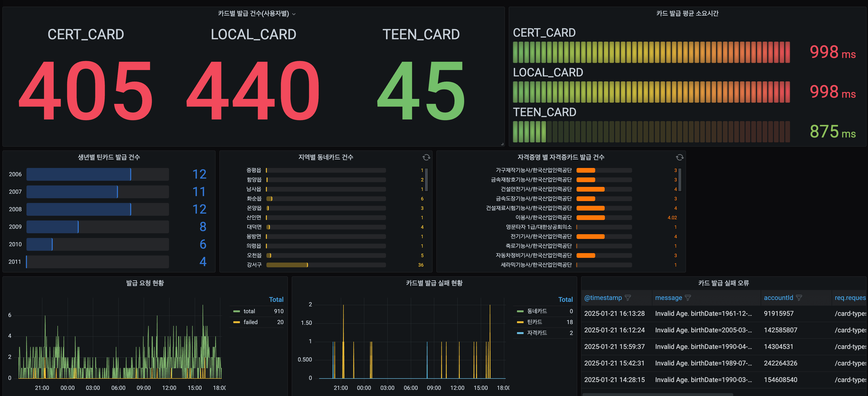The image size is (868, 396).
Task: Open filter for @timestamp column
Action: (628, 298)
